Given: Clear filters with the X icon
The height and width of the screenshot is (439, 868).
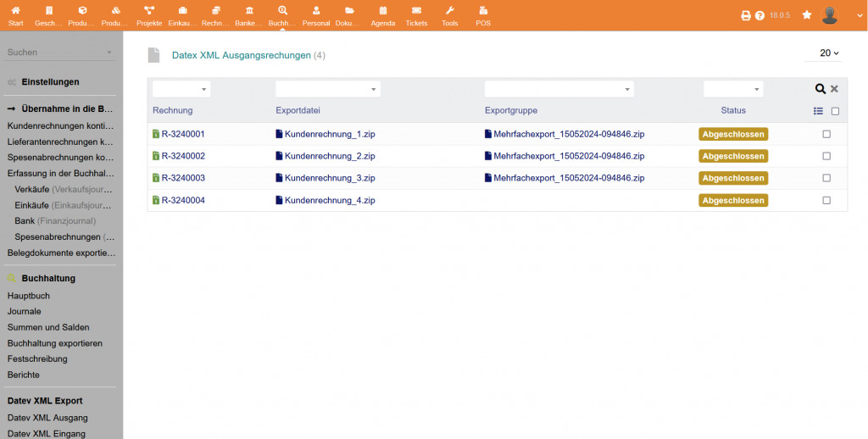Looking at the screenshot, I should coord(834,89).
